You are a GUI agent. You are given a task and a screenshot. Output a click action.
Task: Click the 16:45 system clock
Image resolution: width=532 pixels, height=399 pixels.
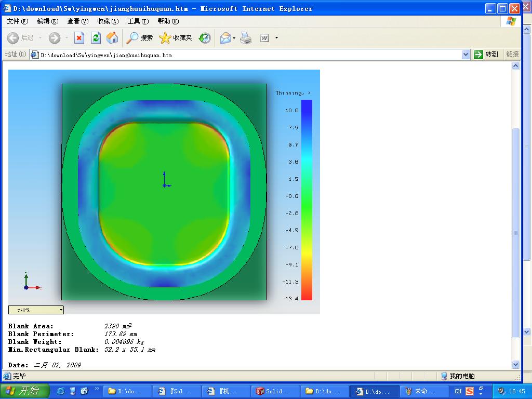point(517,392)
